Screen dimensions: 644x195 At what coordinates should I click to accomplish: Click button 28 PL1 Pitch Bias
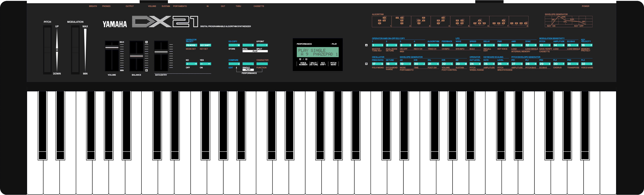pyautogui.click(x=531, y=64)
